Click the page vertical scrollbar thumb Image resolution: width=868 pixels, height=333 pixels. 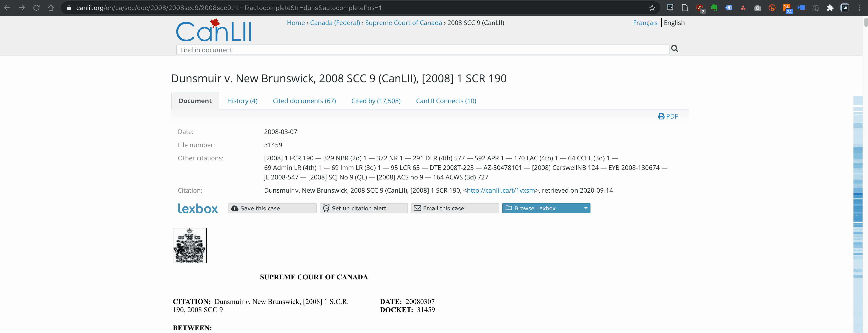point(866,22)
